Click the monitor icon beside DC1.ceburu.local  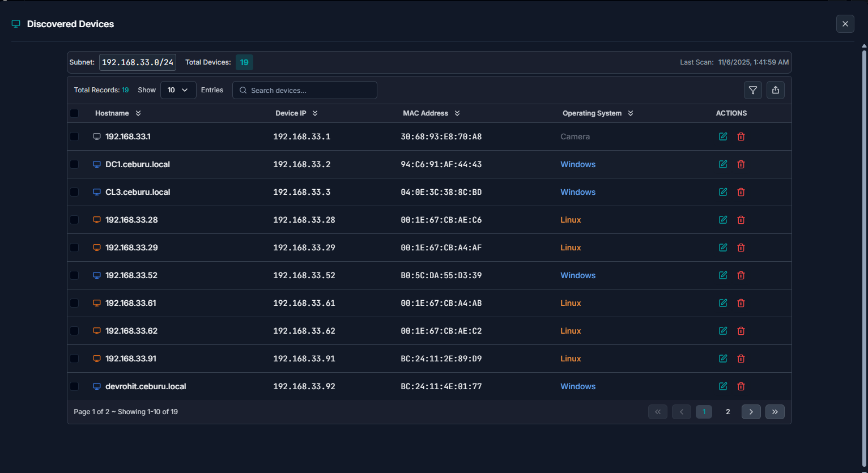(x=97, y=164)
